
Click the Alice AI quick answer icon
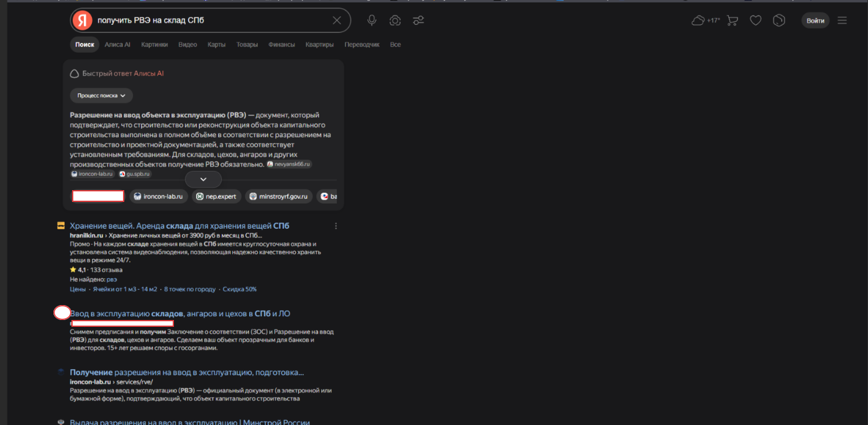[75, 73]
